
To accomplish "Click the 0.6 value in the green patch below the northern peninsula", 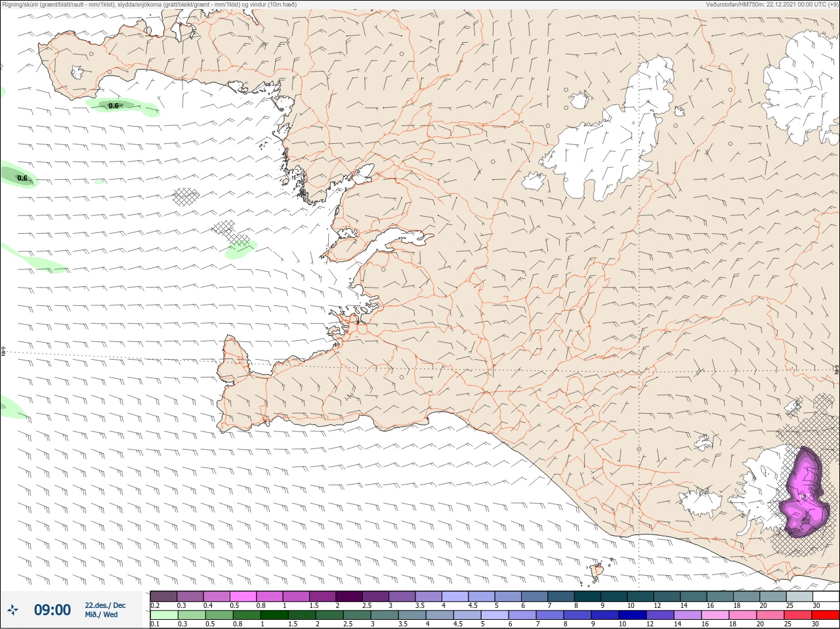I will (114, 106).
